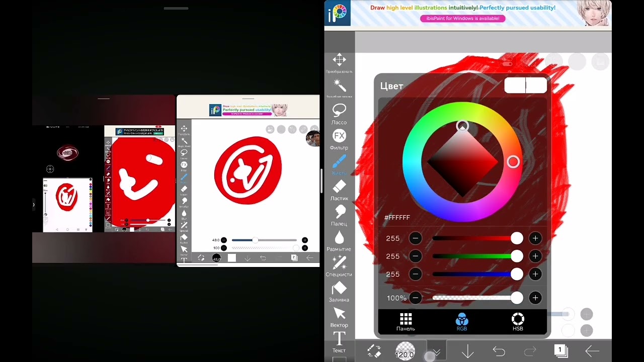Screen dimensions: 644x362
Task: Click the blue channel slider handle
Action: 517,274
